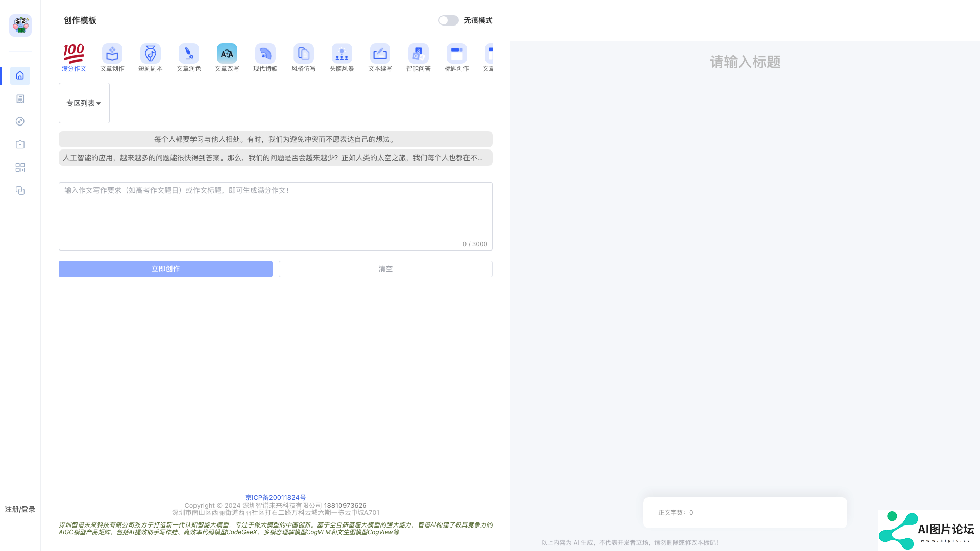
Task: Toggle the 无痕模式 switch
Action: 448,20
